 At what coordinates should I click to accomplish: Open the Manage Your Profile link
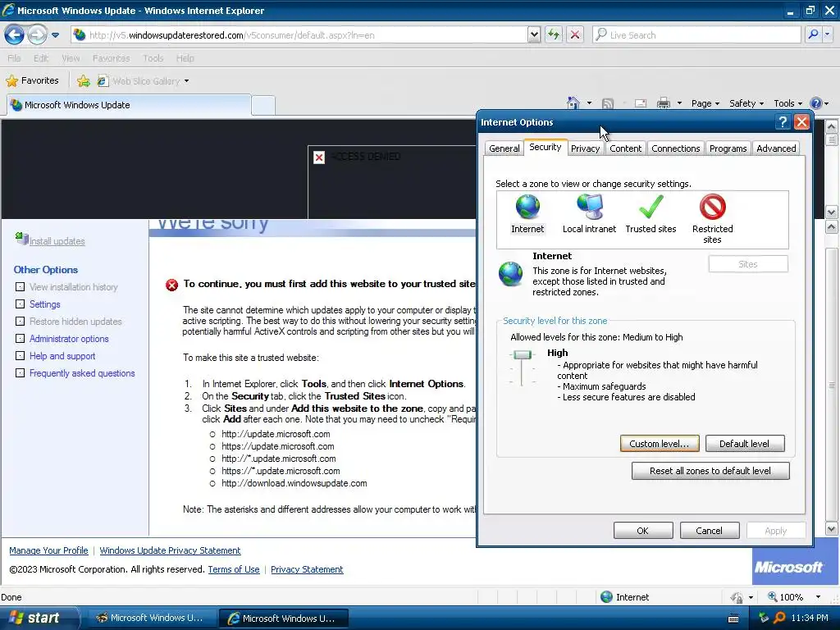point(48,550)
